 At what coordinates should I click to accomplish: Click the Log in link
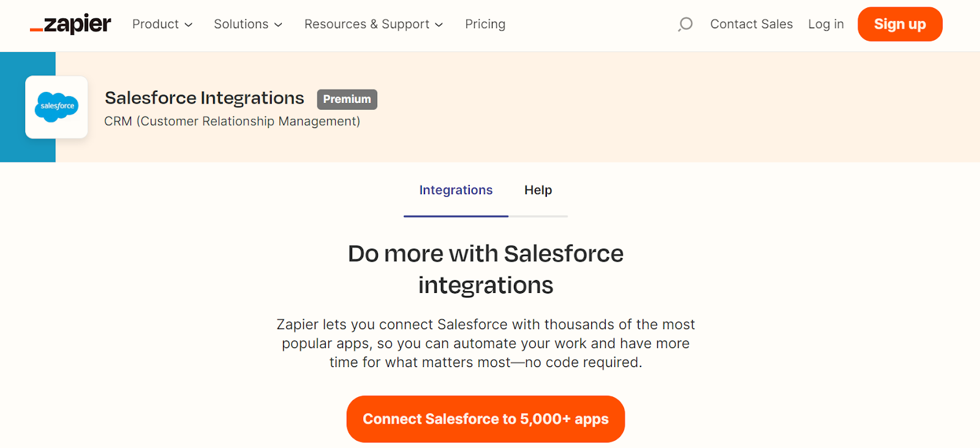coord(826,25)
